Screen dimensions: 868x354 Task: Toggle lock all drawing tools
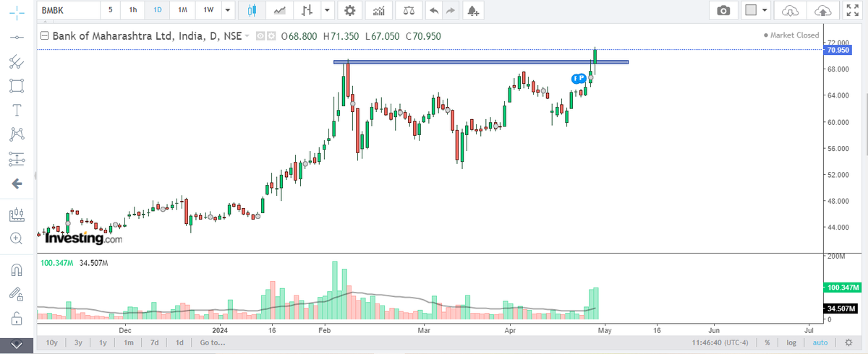coord(17,318)
